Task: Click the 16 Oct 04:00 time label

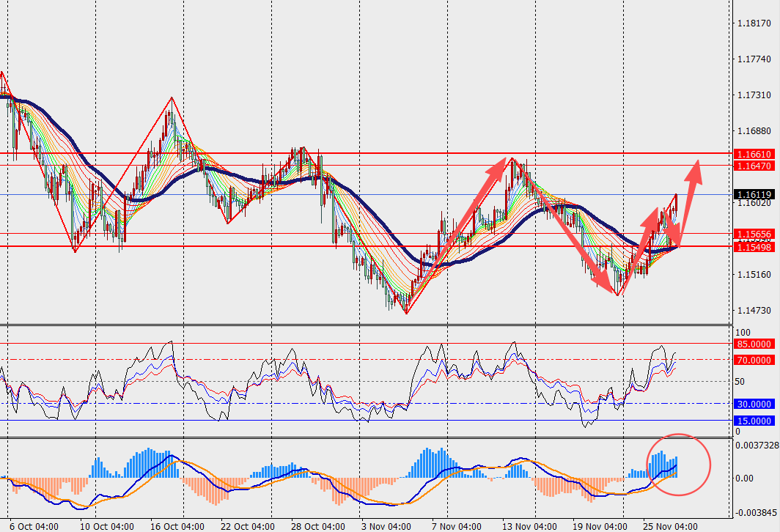Action: (x=177, y=527)
